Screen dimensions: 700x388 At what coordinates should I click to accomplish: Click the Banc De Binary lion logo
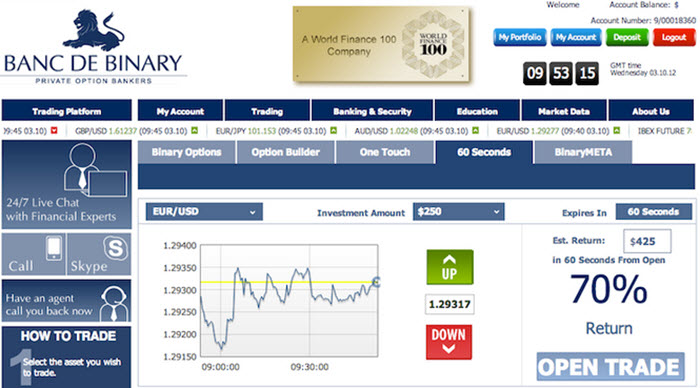click(93, 47)
